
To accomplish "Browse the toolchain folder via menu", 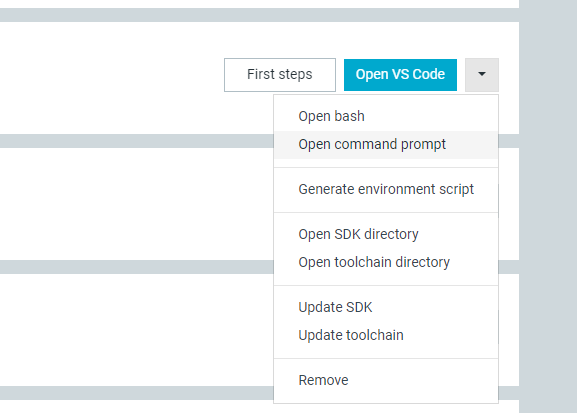I will (x=386, y=262).
